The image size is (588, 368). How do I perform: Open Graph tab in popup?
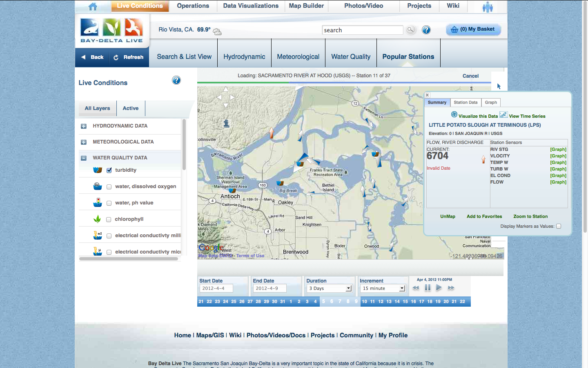click(491, 103)
